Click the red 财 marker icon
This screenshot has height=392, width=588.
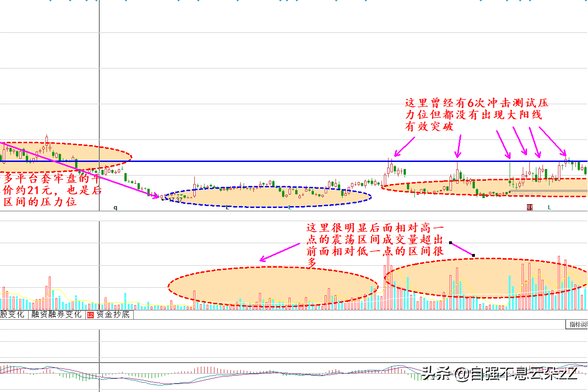530,208
